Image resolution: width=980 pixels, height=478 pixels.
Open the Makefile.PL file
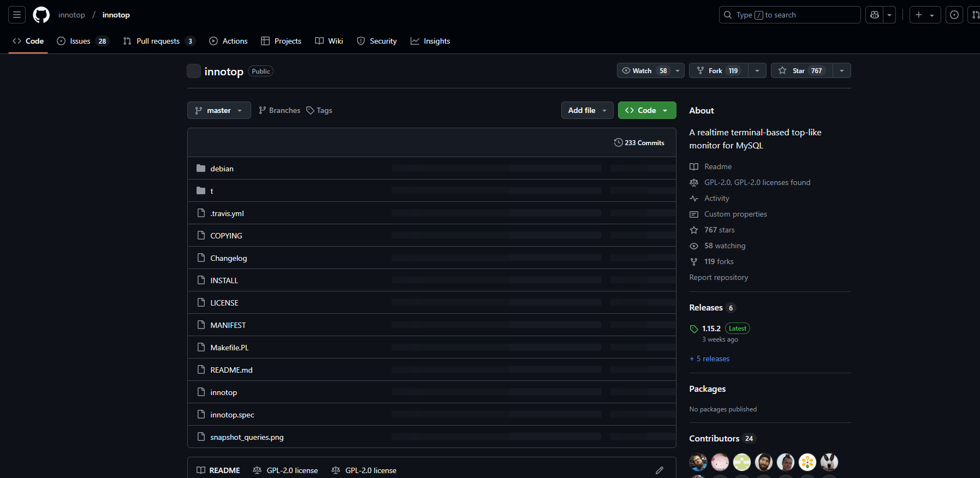(229, 348)
